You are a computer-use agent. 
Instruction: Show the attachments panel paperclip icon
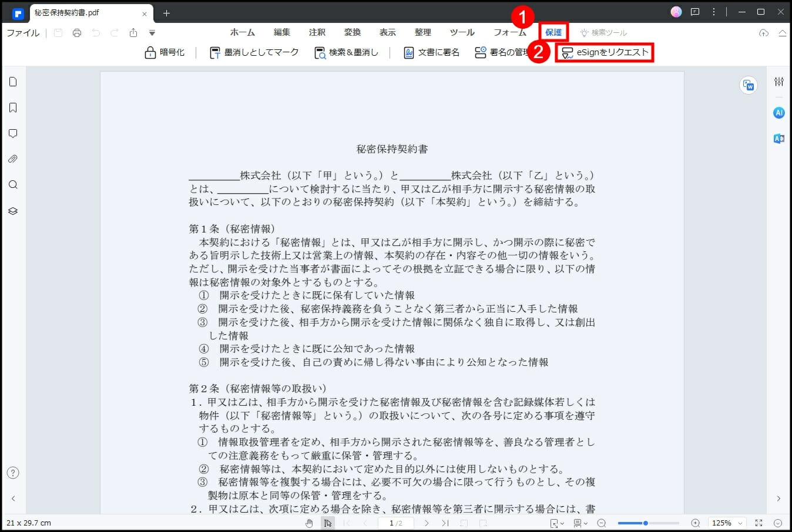pyautogui.click(x=13, y=159)
